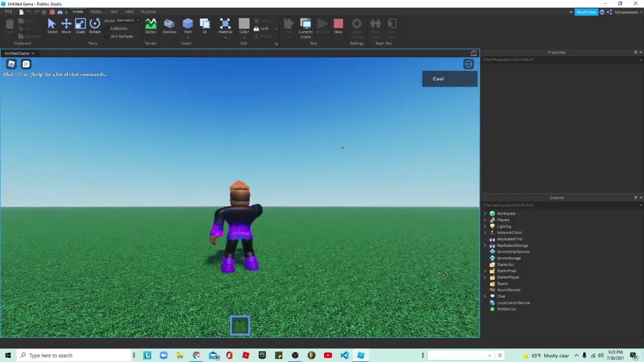Click the Color swatch in Edit
644x362 pixels.
[x=244, y=24]
